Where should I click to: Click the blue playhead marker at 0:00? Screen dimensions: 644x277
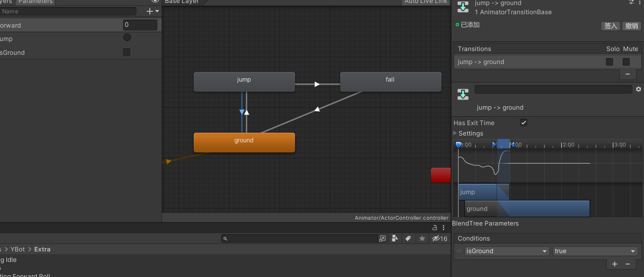(x=458, y=145)
